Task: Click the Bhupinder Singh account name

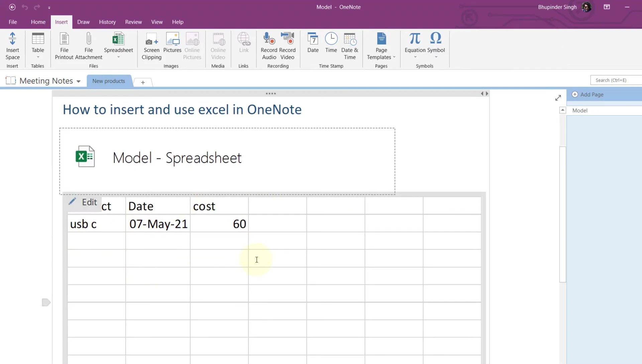Action: pos(557,7)
